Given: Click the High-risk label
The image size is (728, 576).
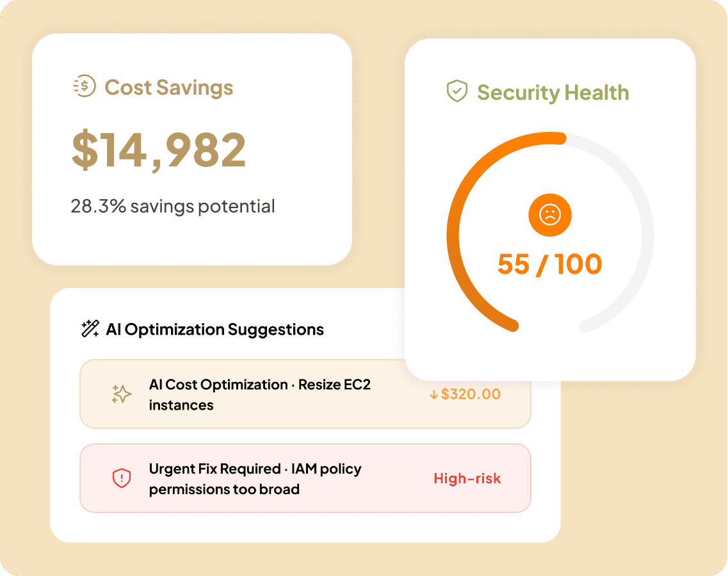Looking at the screenshot, I should [467, 478].
